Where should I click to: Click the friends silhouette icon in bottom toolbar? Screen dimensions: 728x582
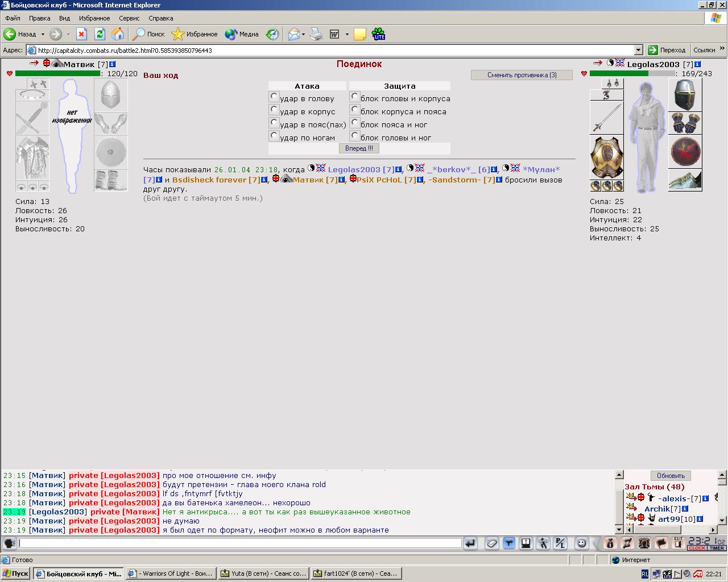tap(644, 543)
